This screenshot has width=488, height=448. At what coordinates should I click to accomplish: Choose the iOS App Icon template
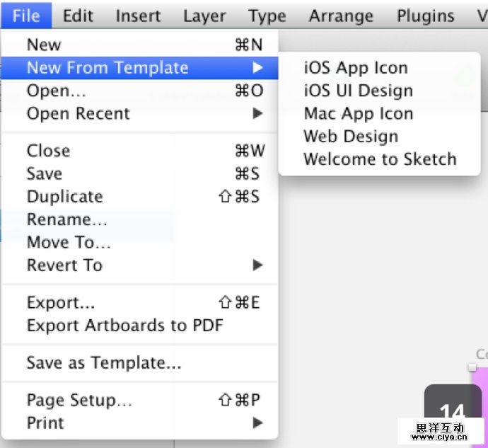(x=356, y=68)
